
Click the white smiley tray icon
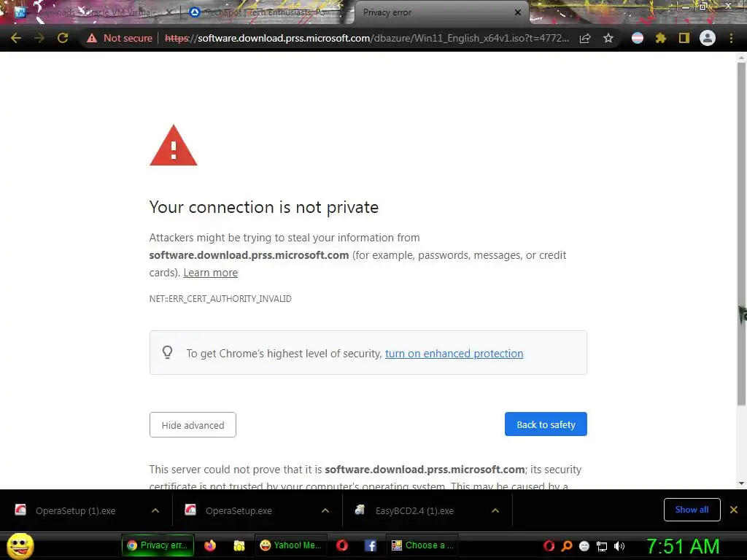pos(584,546)
